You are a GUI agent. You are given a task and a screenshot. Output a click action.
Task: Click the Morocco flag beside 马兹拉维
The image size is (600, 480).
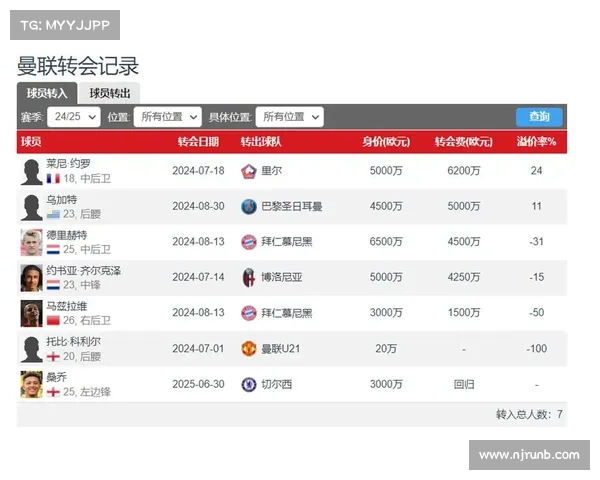(x=53, y=321)
